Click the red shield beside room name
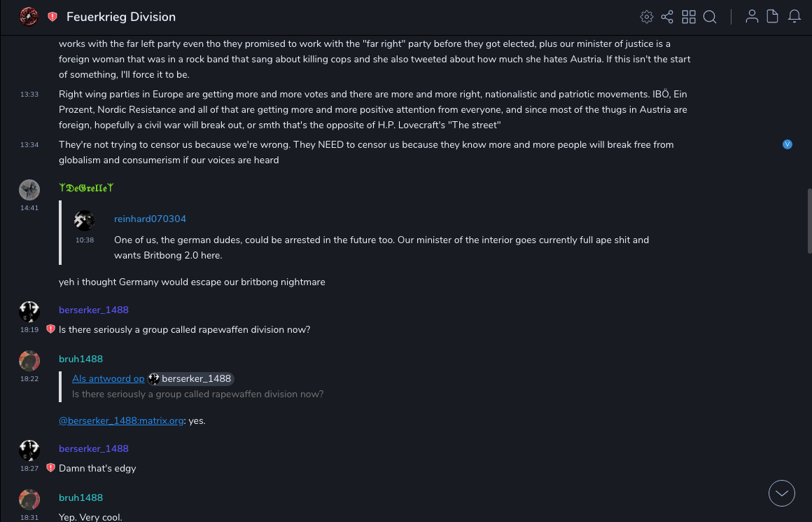812x522 pixels. click(52, 17)
